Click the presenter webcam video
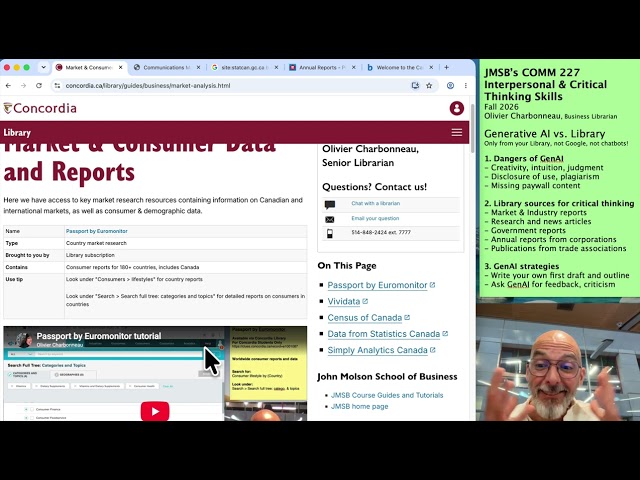Screen dimensions: 640x480 pos(558,362)
